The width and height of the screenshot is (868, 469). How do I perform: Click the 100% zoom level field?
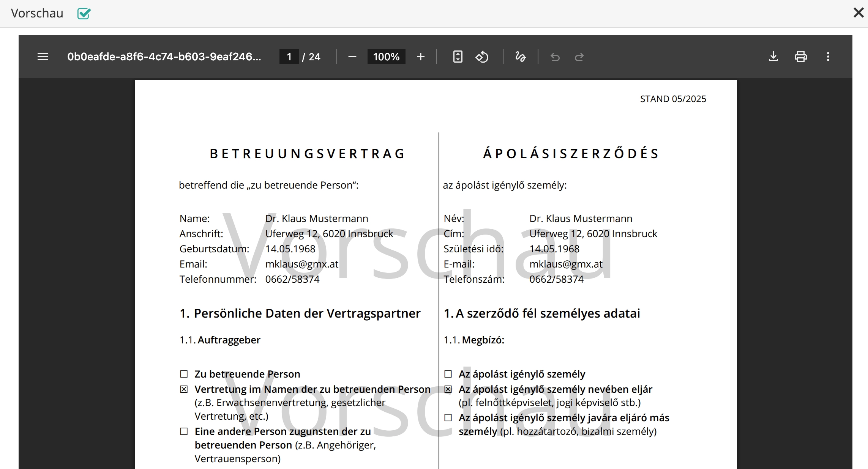[386, 57]
